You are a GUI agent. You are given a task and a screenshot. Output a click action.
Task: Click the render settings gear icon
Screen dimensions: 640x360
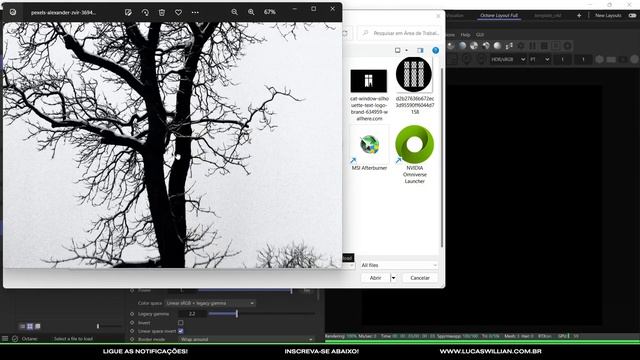pyautogui.click(x=520, y=46)
